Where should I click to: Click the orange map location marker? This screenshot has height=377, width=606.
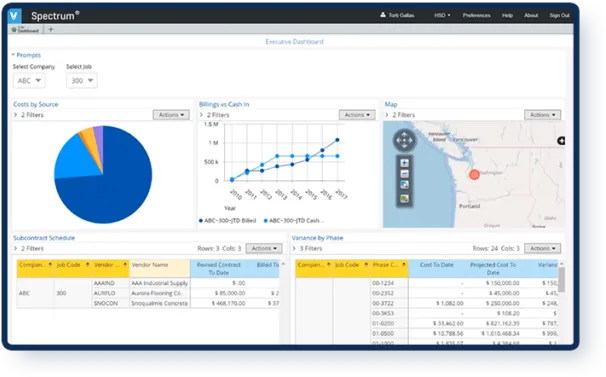tap(474, 174)
